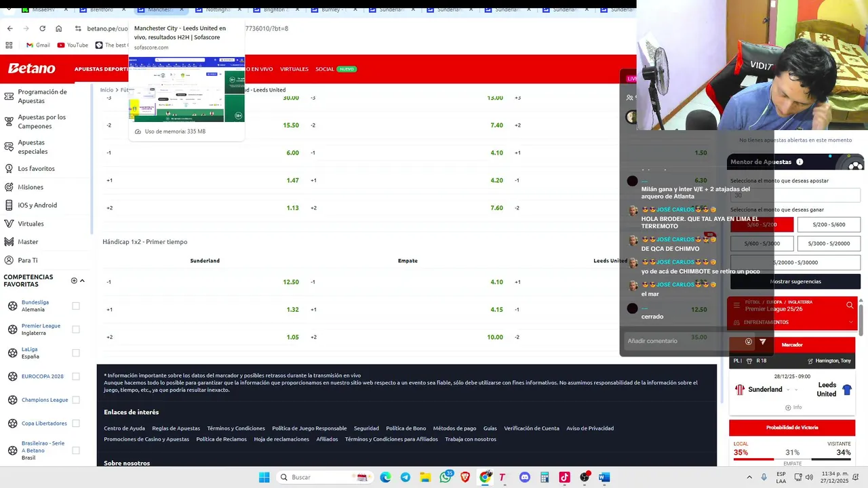The height and width of the screenshot is (488, 868).
Task: Open Discord from the taskbar
Action: click(x=524, y=477)
